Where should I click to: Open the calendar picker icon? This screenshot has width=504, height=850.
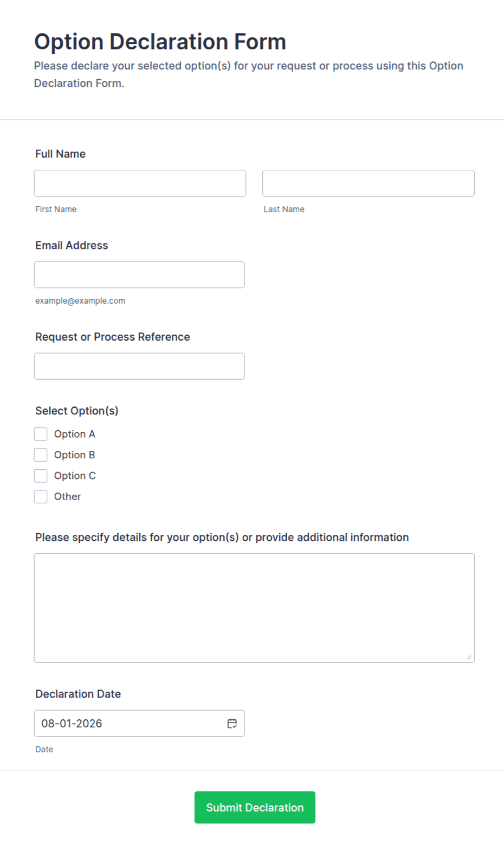pyautogui.click(x=232, y=723)
